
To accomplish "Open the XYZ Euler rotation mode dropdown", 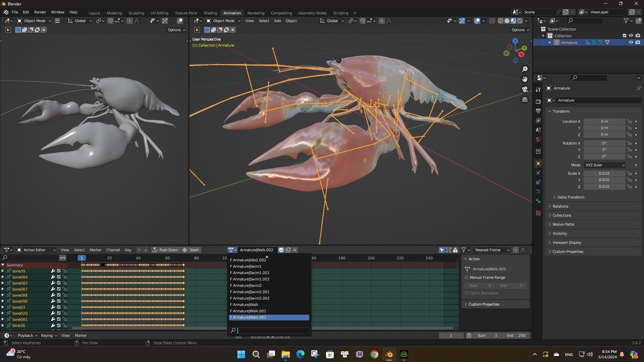I will coord(605,165).
